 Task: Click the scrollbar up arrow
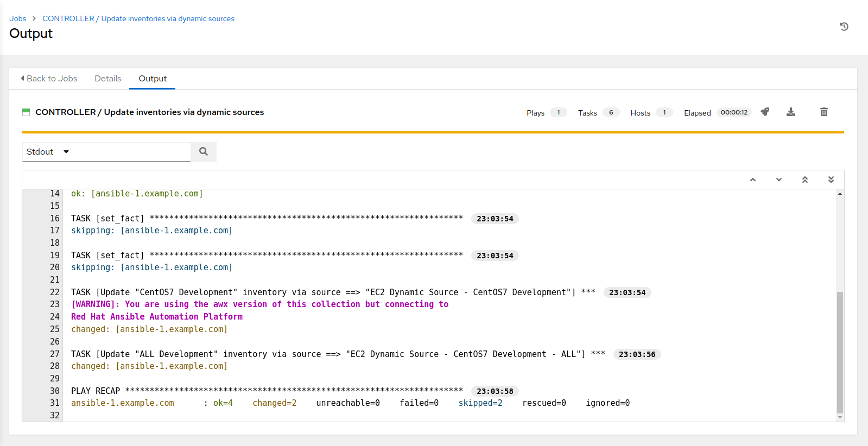point(840,194)
